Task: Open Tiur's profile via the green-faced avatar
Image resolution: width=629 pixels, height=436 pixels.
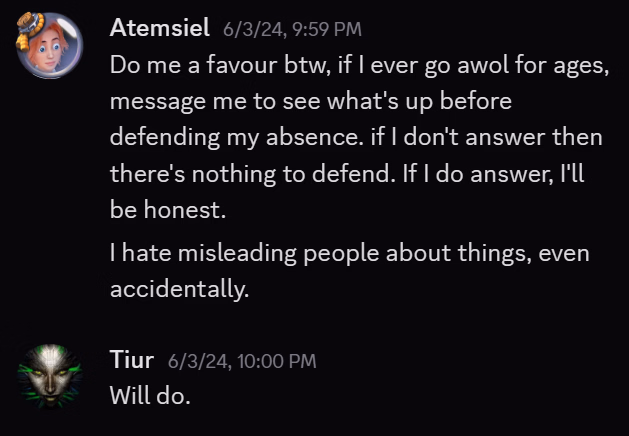Action: click(x=50, y=376)
